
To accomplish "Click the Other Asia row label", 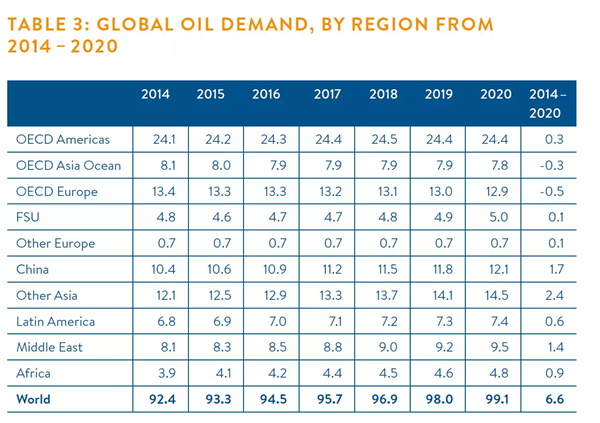I will click(x=48, y=295).
